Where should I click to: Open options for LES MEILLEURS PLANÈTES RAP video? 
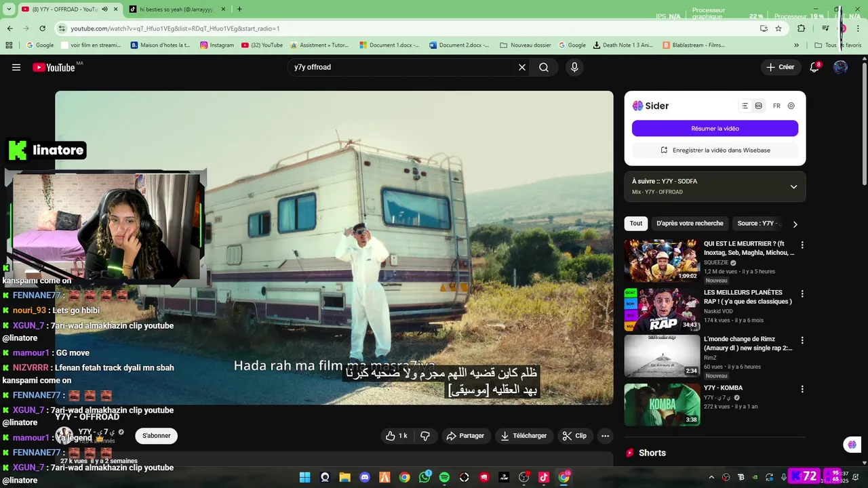pos(802,293)
